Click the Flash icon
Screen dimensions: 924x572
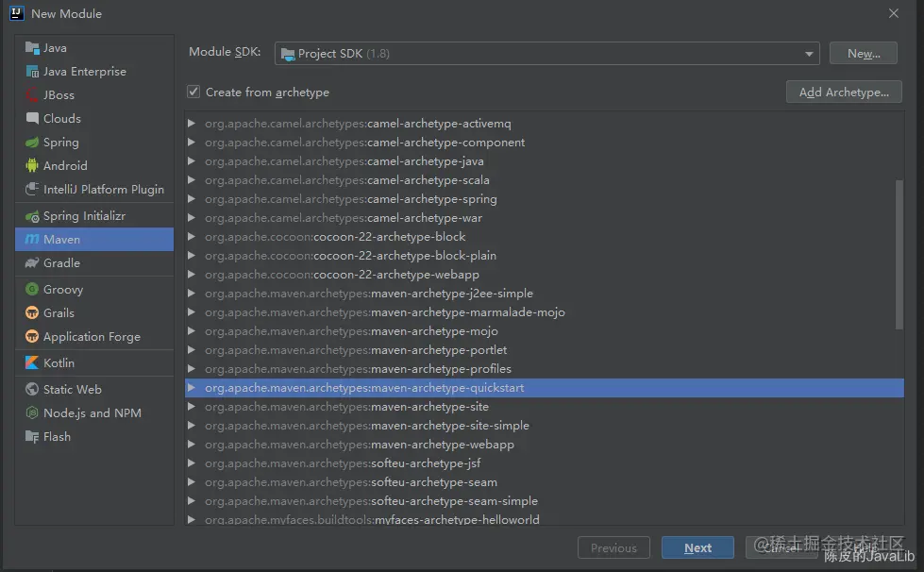32,436
